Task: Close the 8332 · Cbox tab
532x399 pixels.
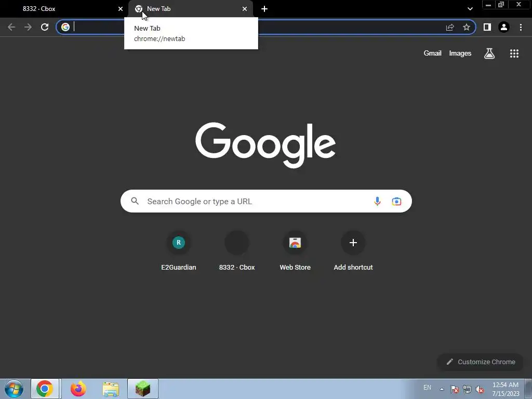Action: point(121,9)
